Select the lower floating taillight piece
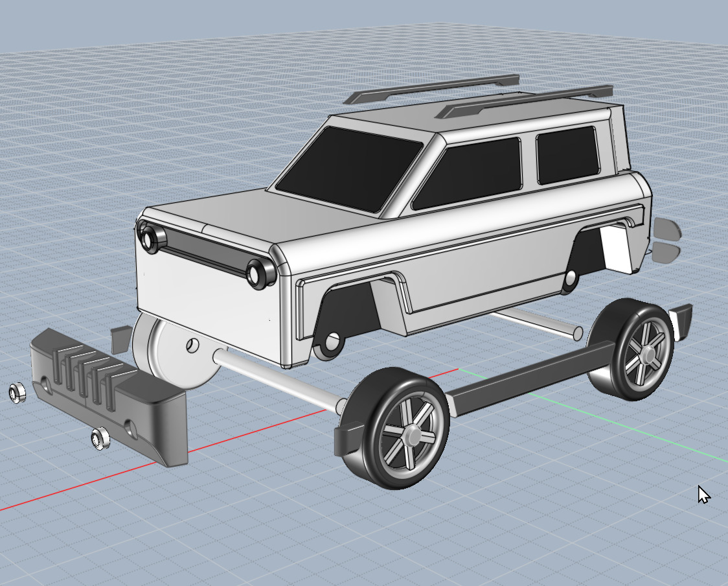The width and height of the screenshot is (728, 586). [x=666, y=252]
